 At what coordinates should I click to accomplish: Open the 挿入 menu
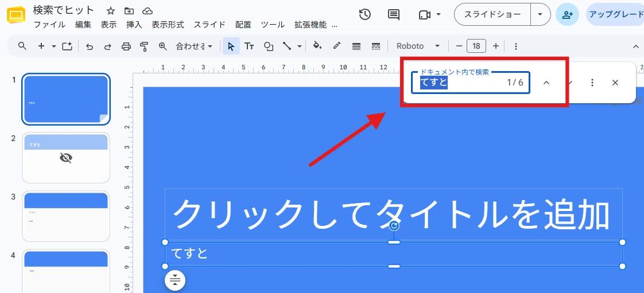tap(134, 25)
